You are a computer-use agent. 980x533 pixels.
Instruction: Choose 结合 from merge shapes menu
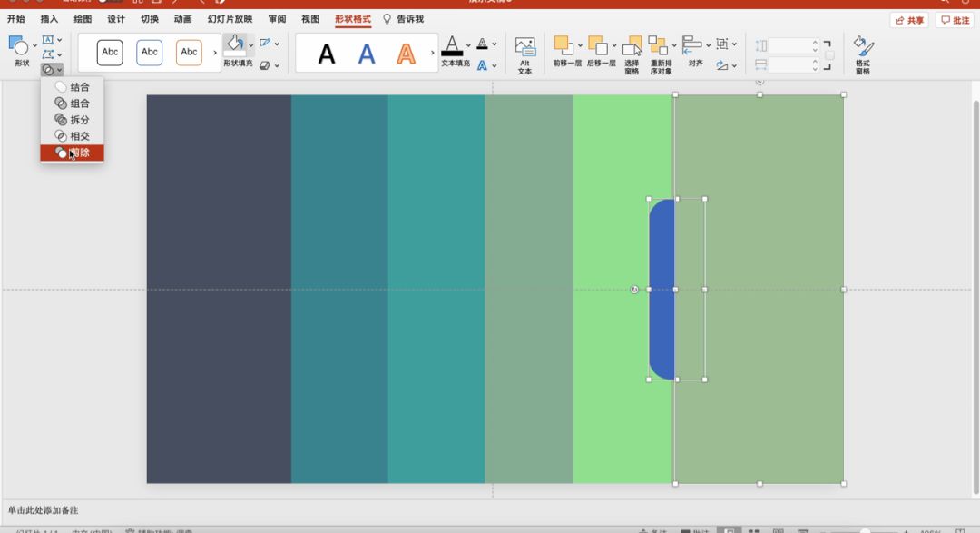(72, 87)
